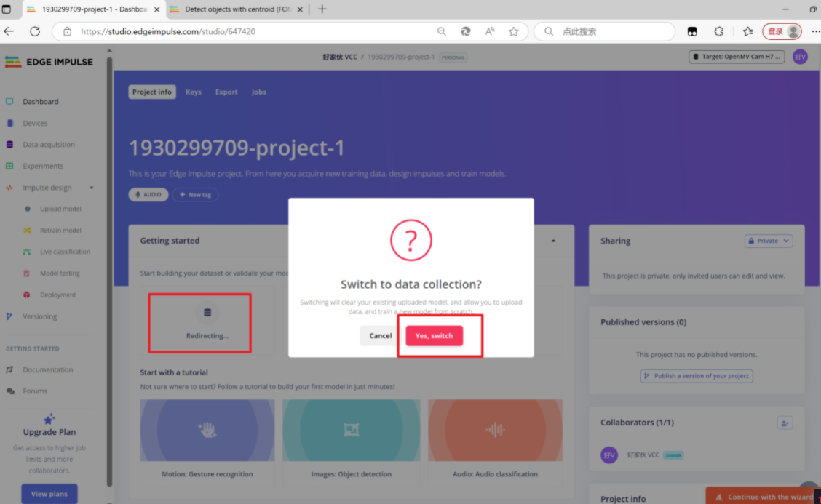Click Continue with the wizard button
Screen dimensions: 821x504
coord(763,496)
